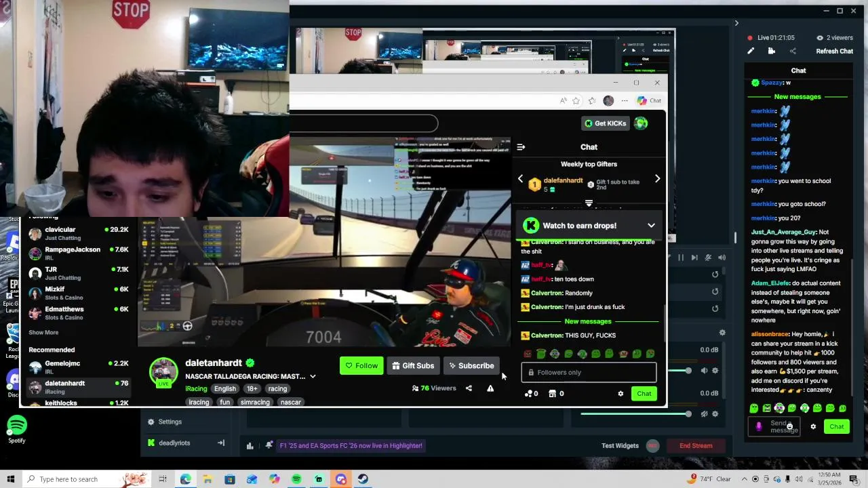
Task: Toggle red circle next to Test Widgets
Action: coord(652,445)
